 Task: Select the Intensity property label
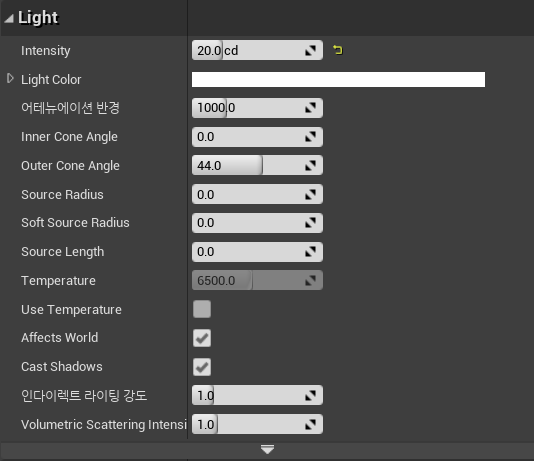coord(46,51)
